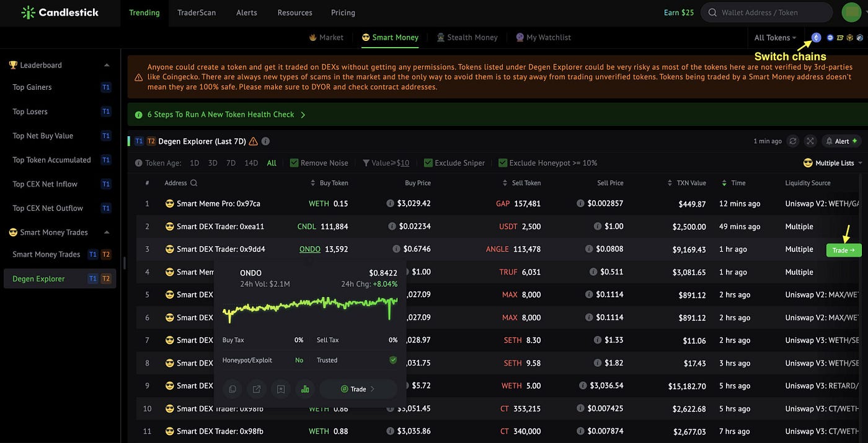Switch to the My Watchlist tab
The image size is (868, 443).
point(543,38)
